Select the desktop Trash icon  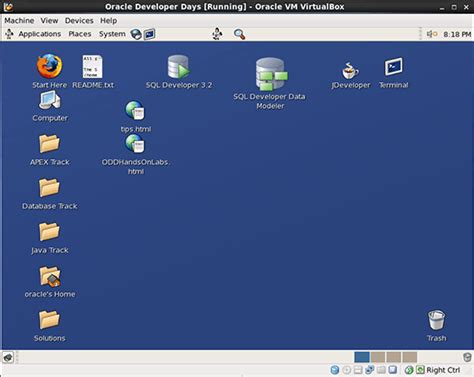(x=436, y=319)
